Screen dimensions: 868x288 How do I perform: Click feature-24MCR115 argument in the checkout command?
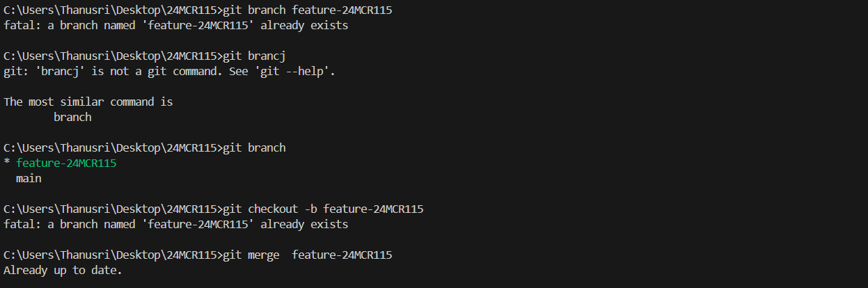pos(374,209)
